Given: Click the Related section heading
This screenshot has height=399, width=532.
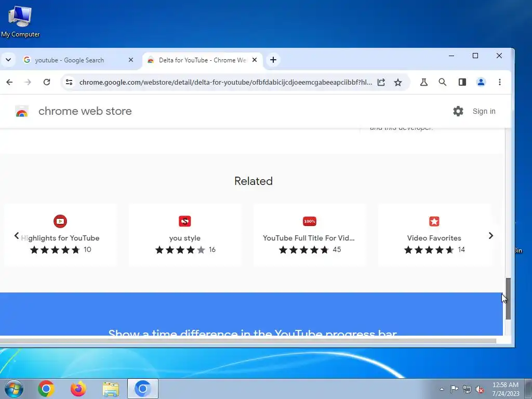Looking at the screenshot, I should (x=254, y=181).
